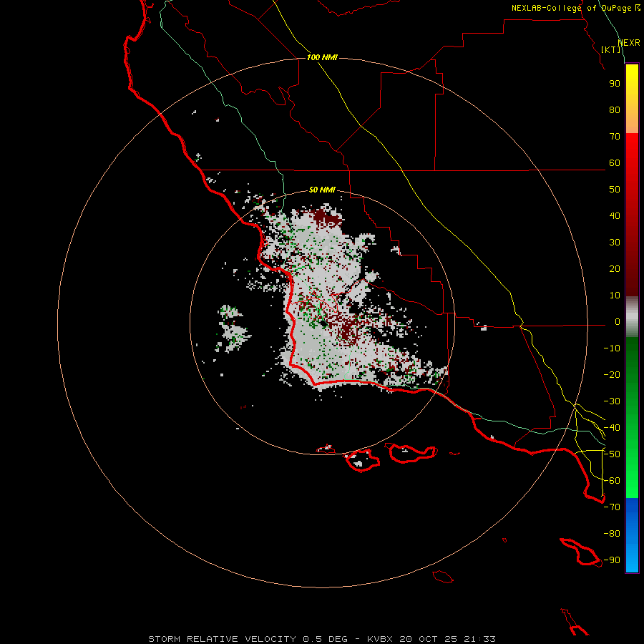Click the -10 knot scale label
The image size is (644, 644).
[x=612, y=348]
